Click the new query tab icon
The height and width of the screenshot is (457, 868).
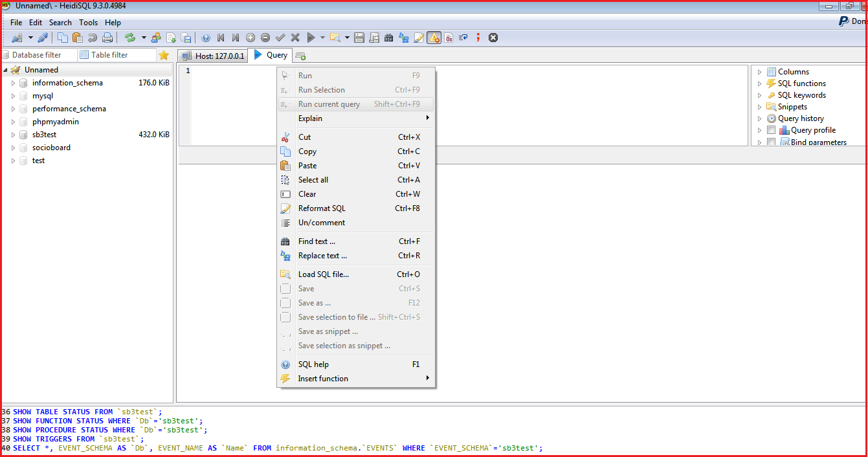[x=300, y=56]
